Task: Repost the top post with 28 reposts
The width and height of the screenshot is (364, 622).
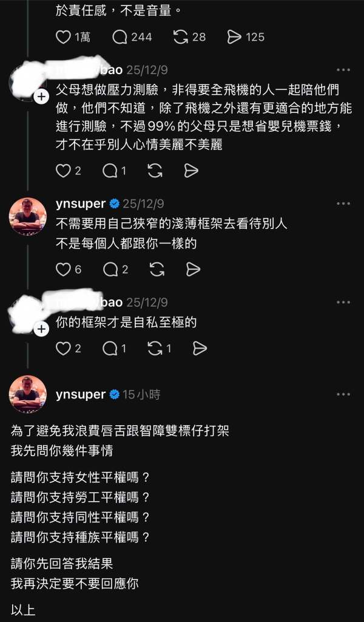Action: coord(181,37)
